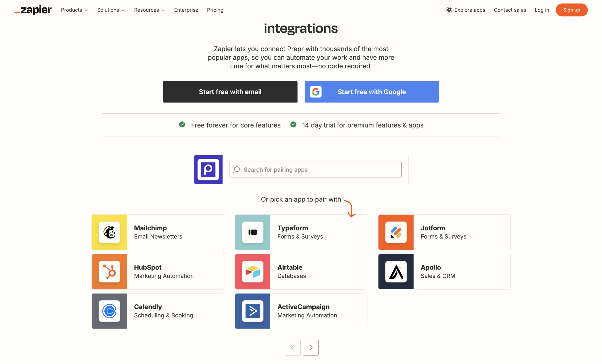
Task: Select the Jotform logo icon
Action: click(396, 232)
